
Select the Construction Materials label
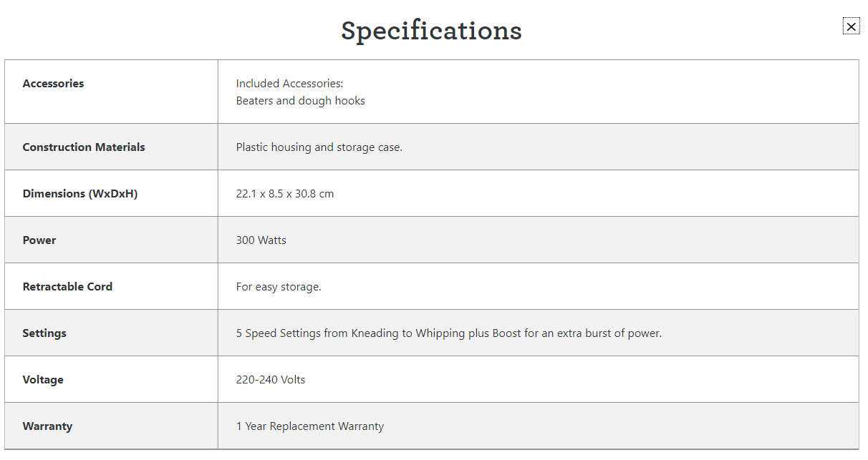[84, 147]
